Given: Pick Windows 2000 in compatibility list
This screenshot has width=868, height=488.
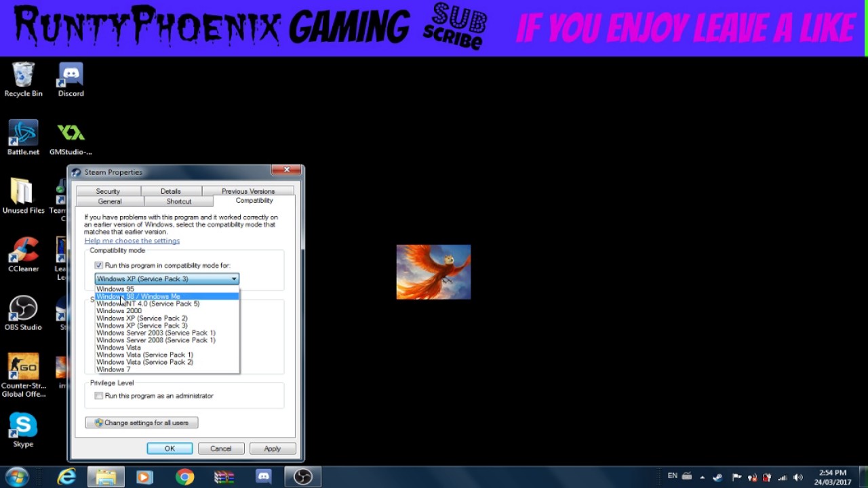Looking at the screenshot, I should 167,311.
